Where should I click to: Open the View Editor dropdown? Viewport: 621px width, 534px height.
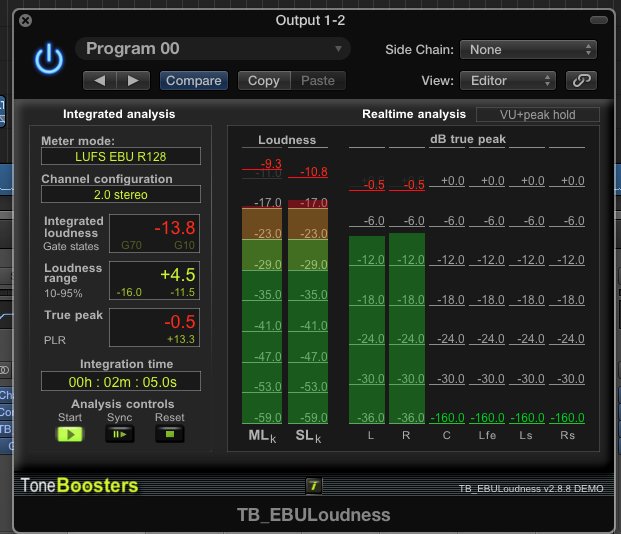(508, 81)
